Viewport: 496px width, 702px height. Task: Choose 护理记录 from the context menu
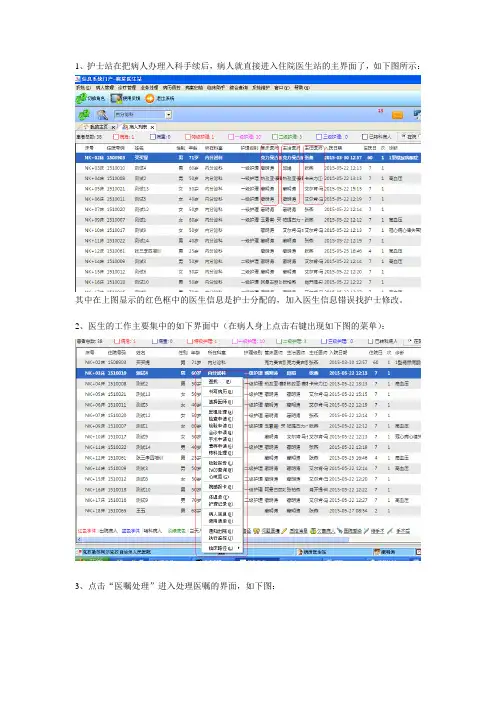[221, 504]
